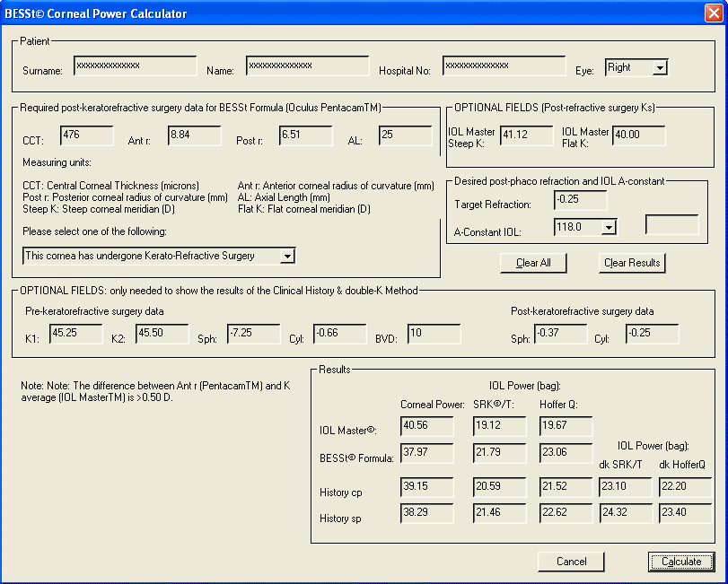Click the note about Ant r and K average
728x584 pixels.
(x=155, y=391)
